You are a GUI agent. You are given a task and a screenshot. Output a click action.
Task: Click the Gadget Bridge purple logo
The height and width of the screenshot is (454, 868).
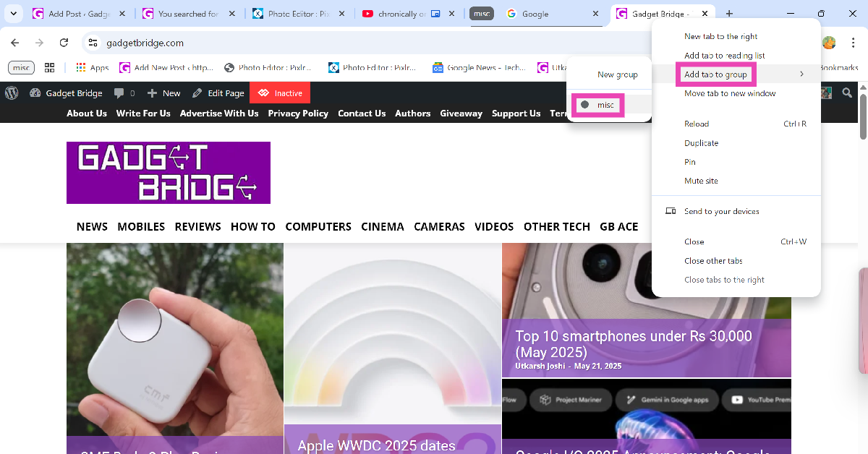click(x=169, y=173)
